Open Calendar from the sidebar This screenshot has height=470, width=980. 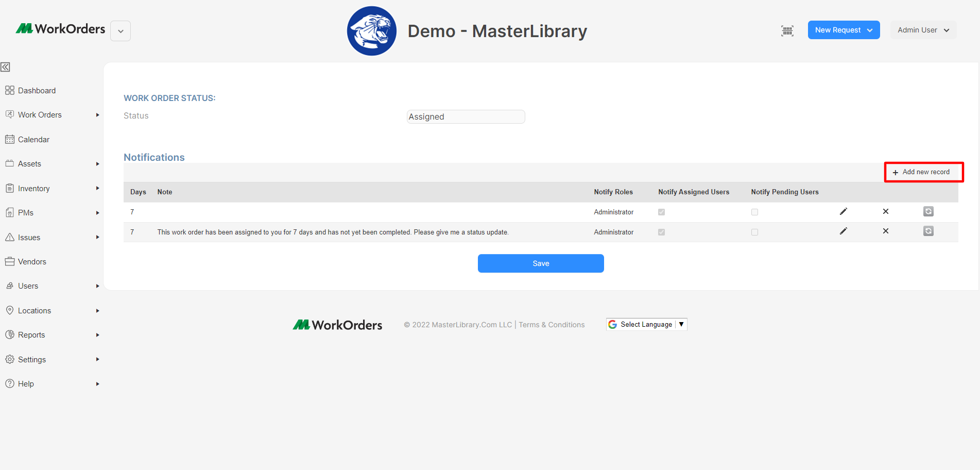tap(33, 140)
